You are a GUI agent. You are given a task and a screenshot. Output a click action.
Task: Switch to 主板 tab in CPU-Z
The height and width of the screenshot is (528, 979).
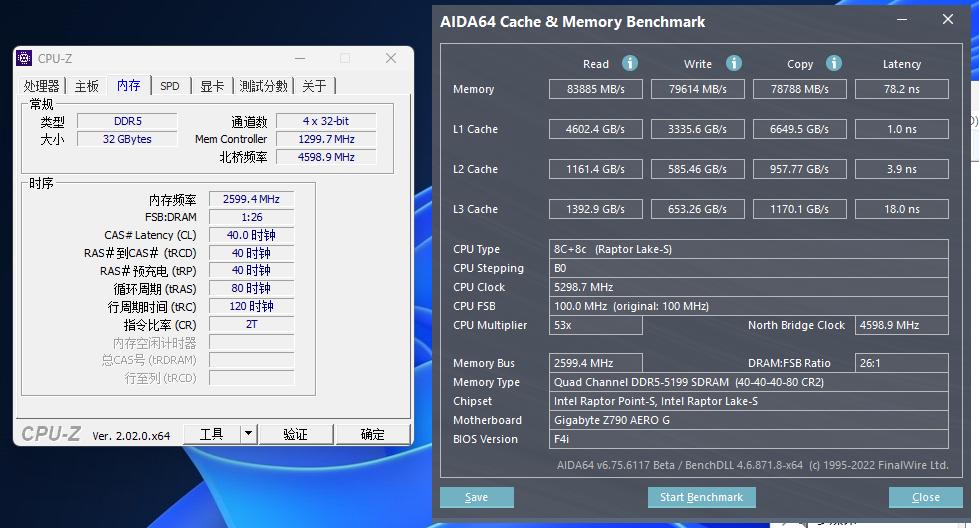87,86
